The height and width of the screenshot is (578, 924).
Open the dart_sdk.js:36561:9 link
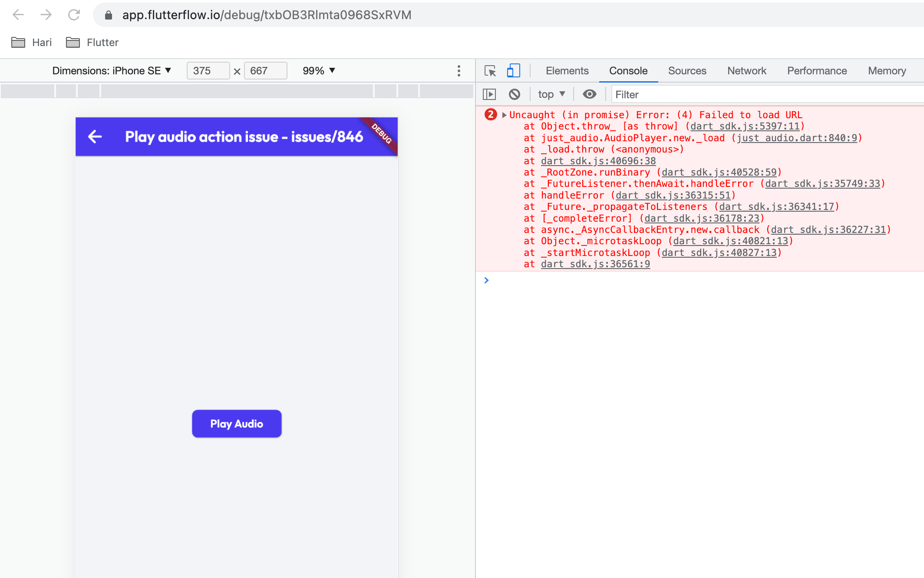click(595, 264)
